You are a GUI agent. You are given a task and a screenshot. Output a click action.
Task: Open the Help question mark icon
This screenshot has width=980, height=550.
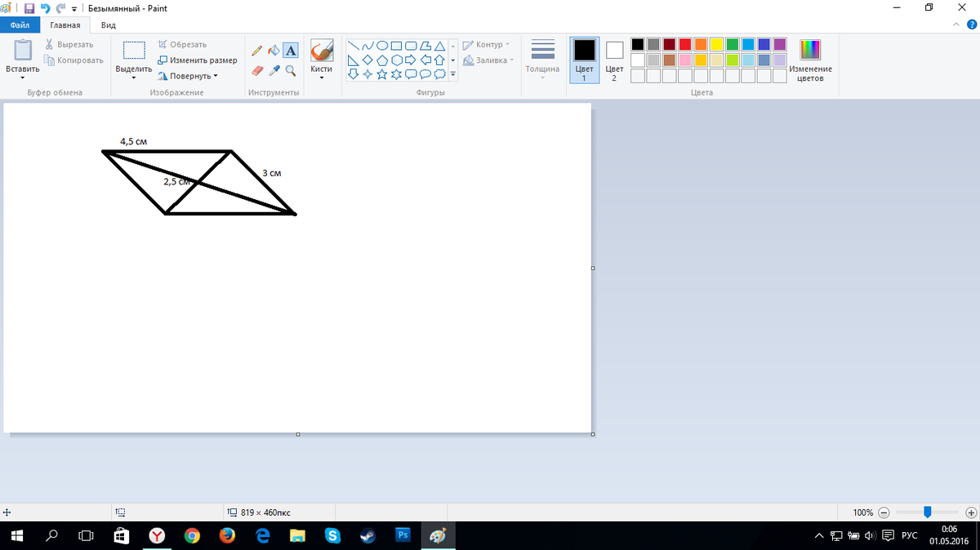click(x=971, y=26)
